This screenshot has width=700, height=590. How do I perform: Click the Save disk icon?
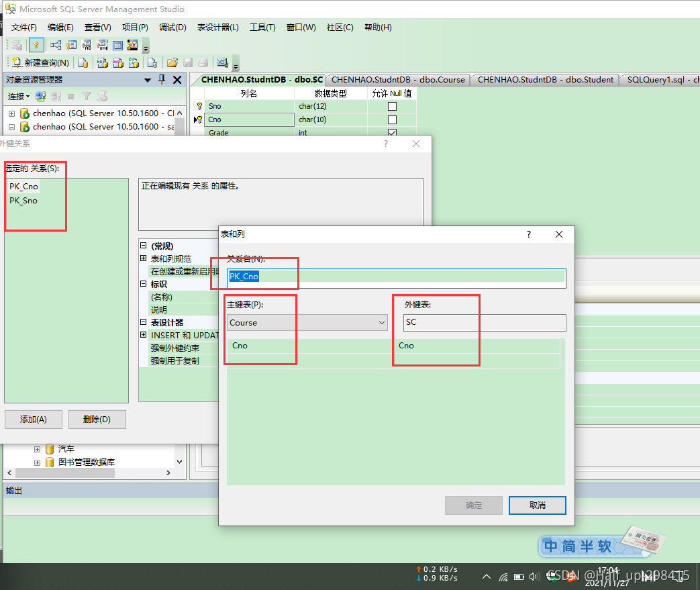click(x=188, y=62)
